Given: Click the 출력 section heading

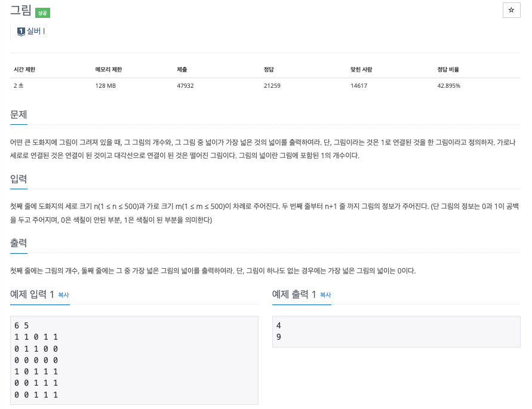Looking at the screenshot, I should [19, 243].
